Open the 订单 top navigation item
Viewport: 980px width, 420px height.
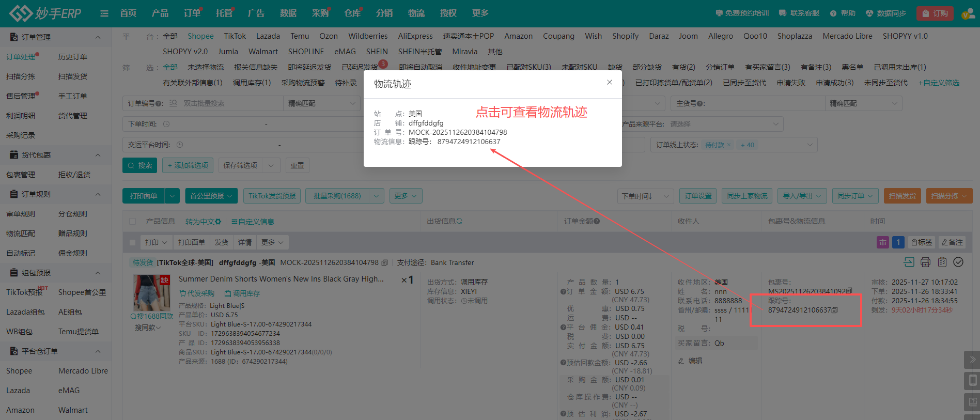pos(192,13)
